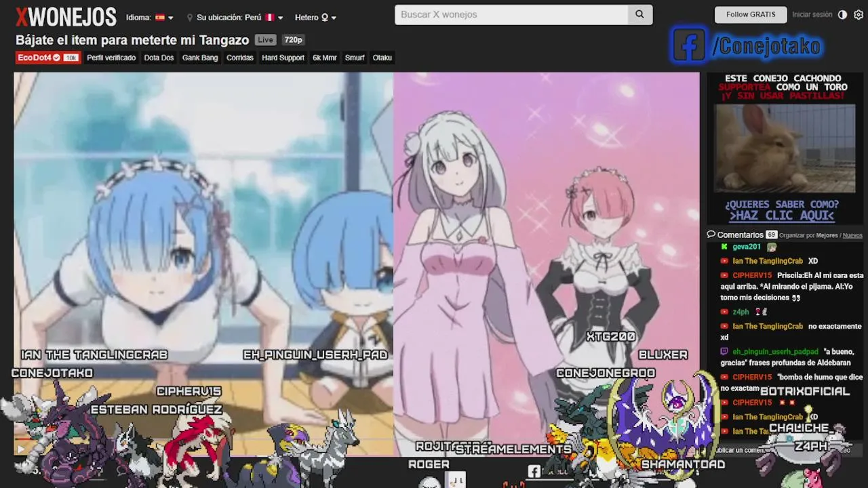The width and height of the screenshot is (868, 488).
Task: Select the Perfil verificado tag
Action: pos(111,58)
